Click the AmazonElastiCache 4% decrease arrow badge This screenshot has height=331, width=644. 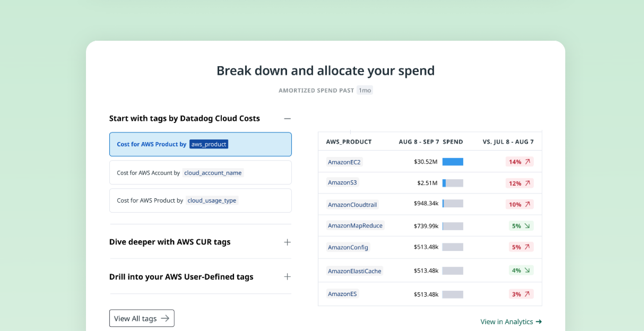pos(521,270)
